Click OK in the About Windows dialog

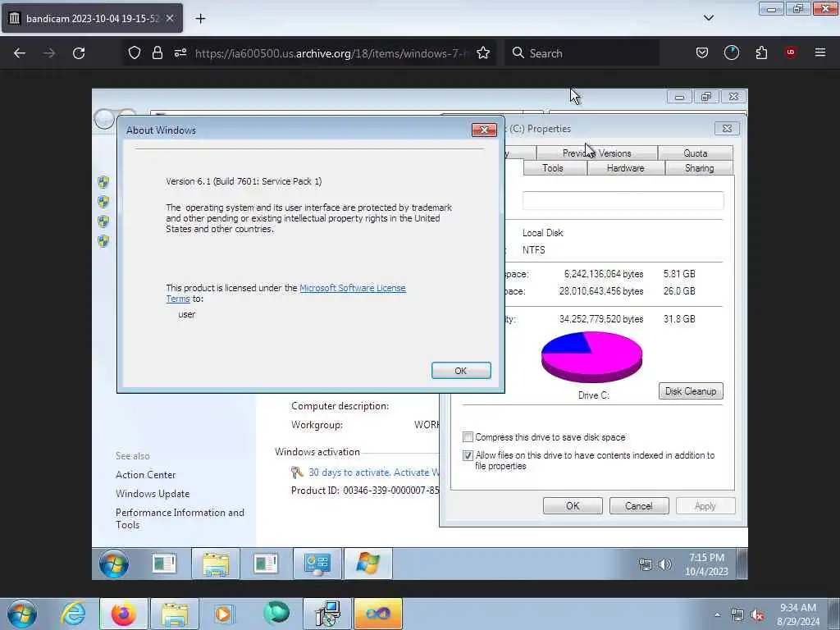(x=461, y=371)
